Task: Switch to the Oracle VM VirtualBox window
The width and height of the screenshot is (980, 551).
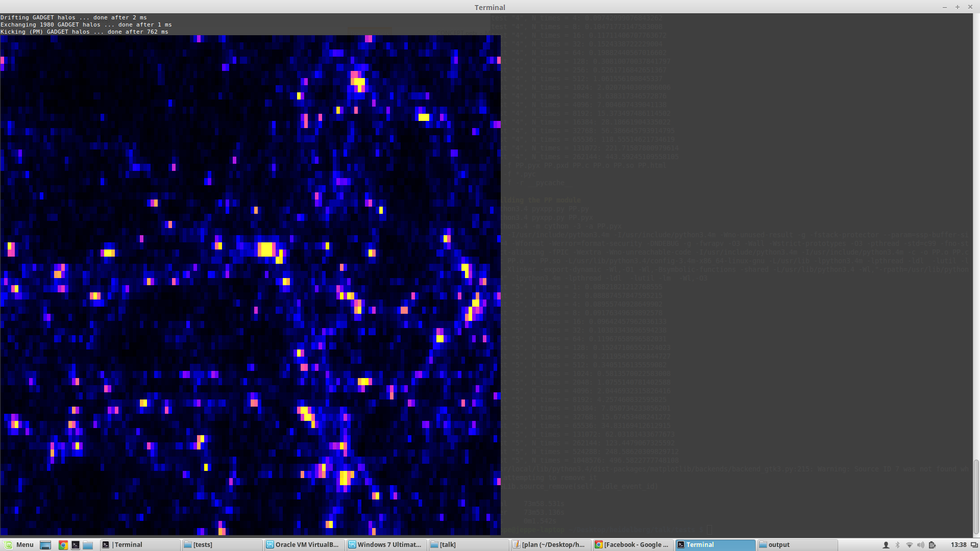Action: [x=304, y=545]
